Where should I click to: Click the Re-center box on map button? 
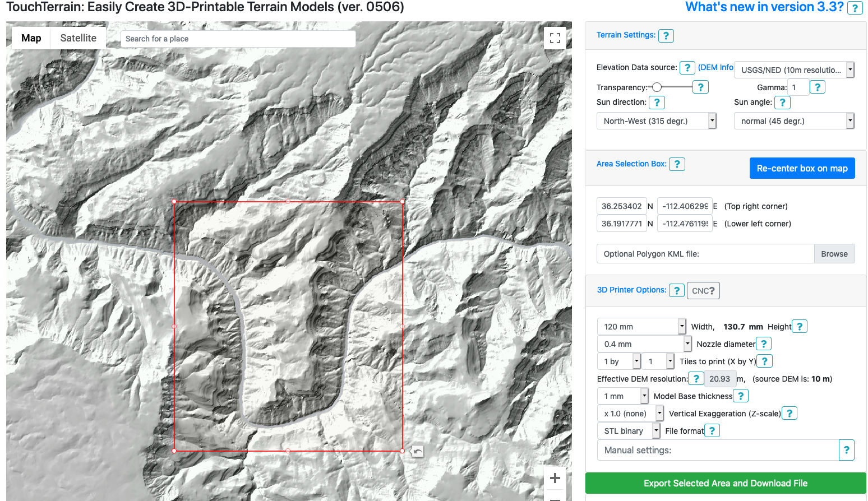pyautogui.click(x=802, y=168)
